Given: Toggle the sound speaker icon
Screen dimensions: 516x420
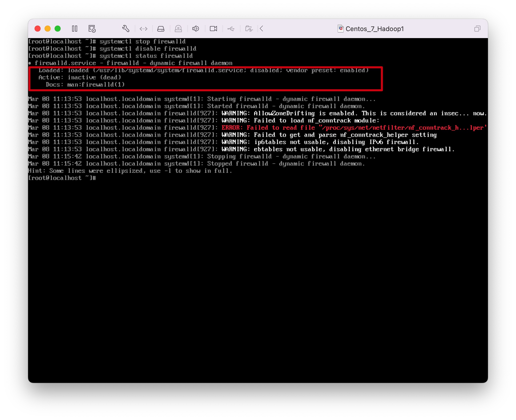Looking at the screenshot, I should point(196,29).
